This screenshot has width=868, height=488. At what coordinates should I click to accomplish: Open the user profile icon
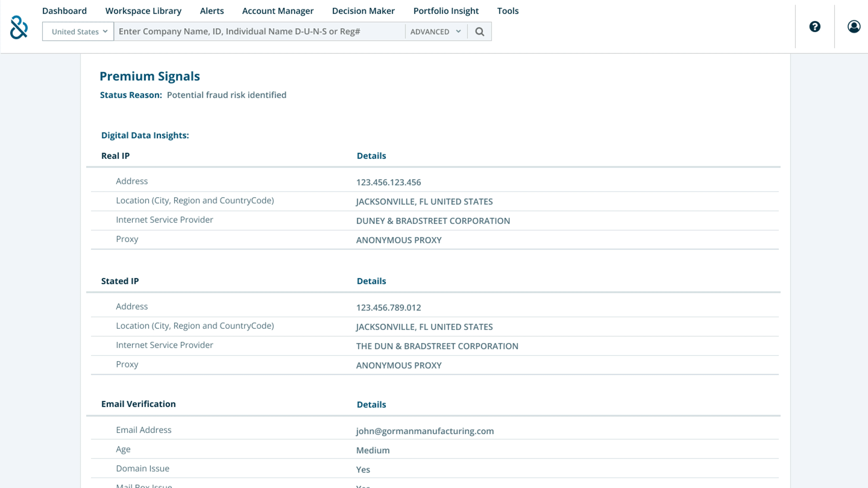854,27
